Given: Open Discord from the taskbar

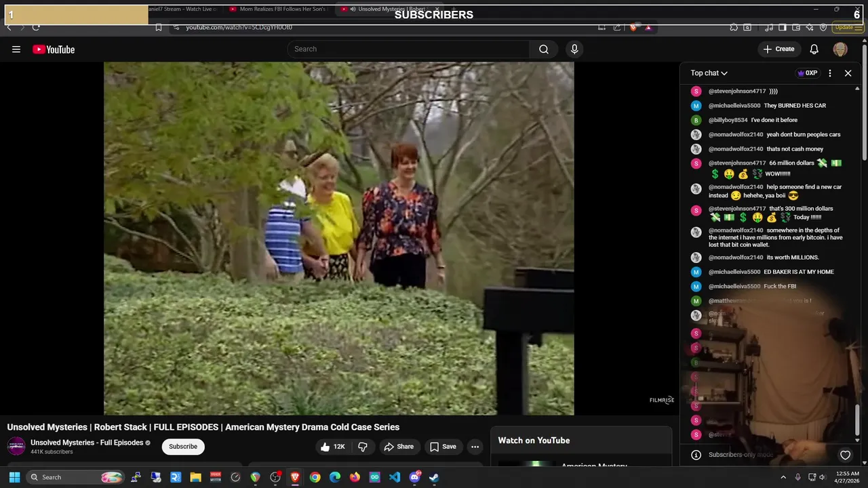Looking at the screenshot, I should pos(414,477).
